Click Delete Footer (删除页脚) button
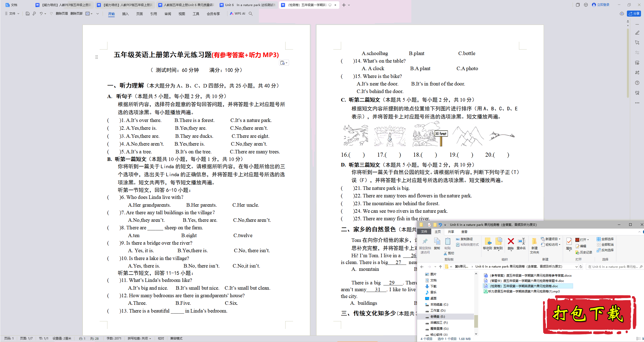The width and height of the screenshot is (644, 342). (76, 14)
